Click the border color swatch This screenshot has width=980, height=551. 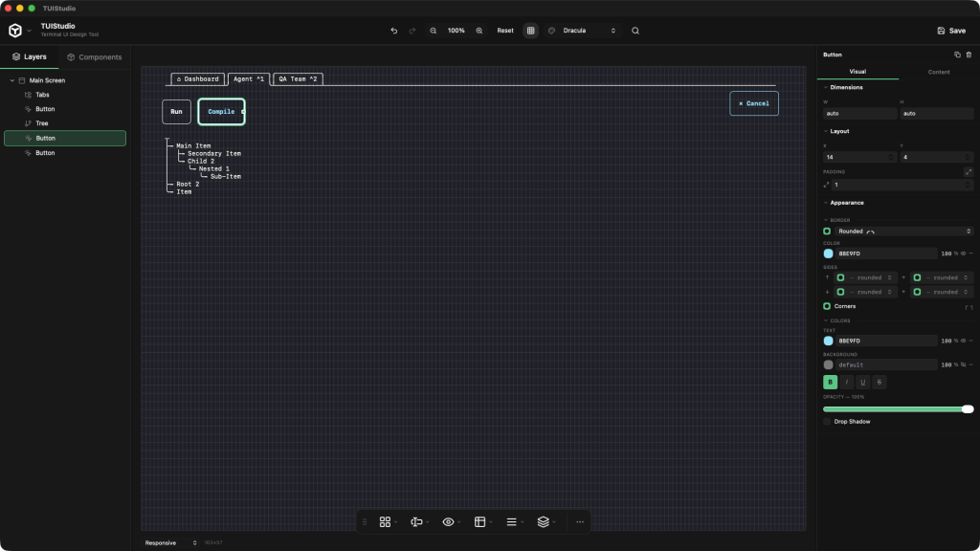click(828, 253)
